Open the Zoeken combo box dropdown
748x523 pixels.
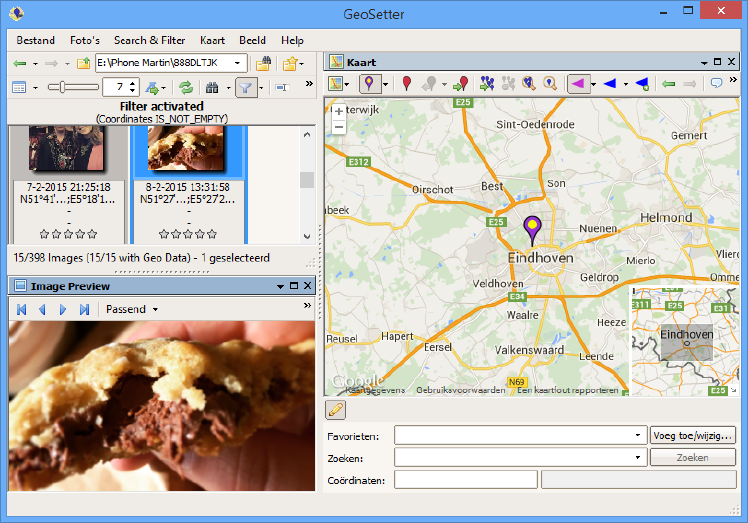(x=637, y=457)
